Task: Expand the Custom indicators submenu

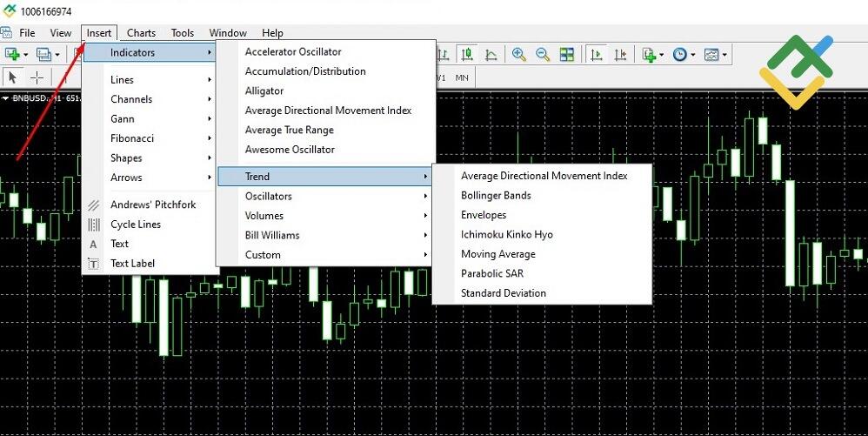Action: (325, 255)
